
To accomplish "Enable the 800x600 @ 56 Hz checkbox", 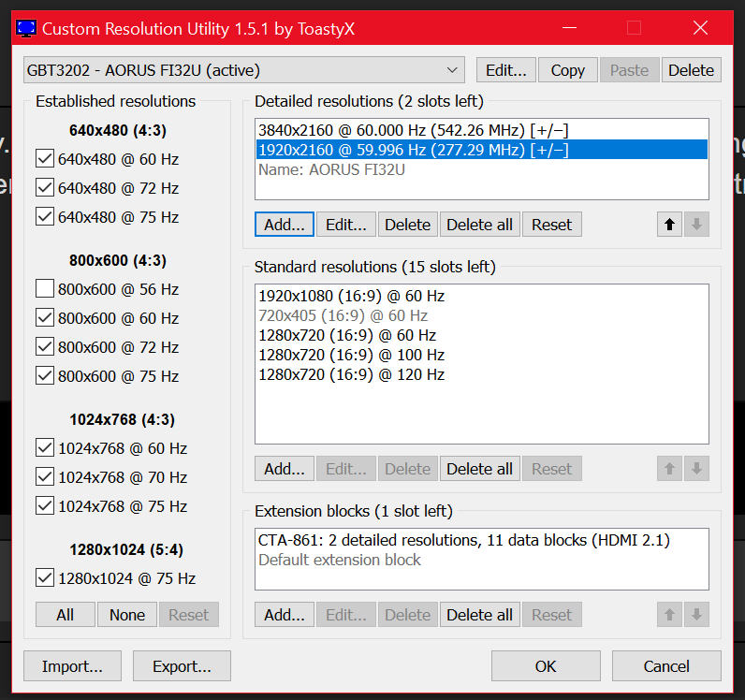I will pyautogui.click(x=44, y=289).
